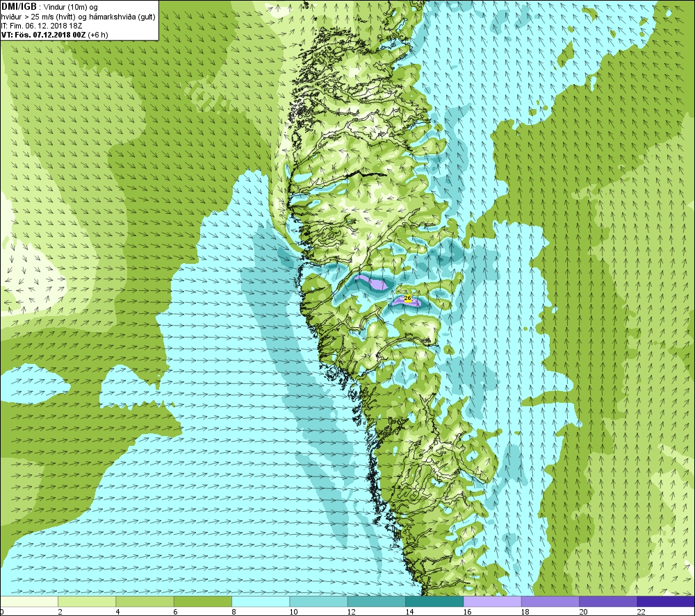The width and height of the screenshot is (695, 616).
Task: Click legend scale number "12"
Action: [x=352, y=612]
